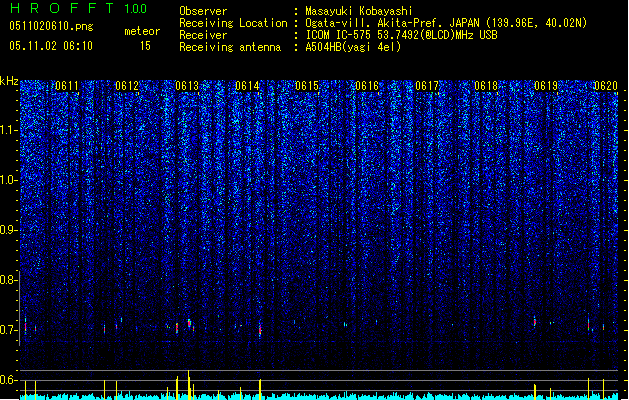Select the antenna value A504HB(yagi 4el)

[353, 47]
